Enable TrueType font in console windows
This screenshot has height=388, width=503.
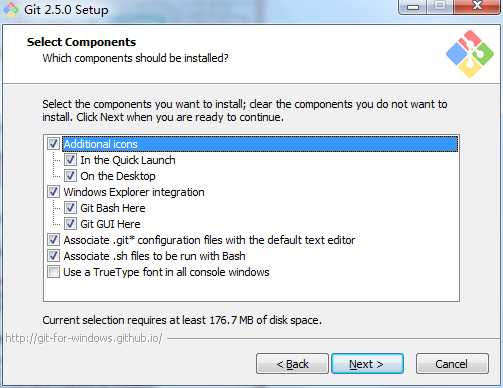click(x=53, y=272)
